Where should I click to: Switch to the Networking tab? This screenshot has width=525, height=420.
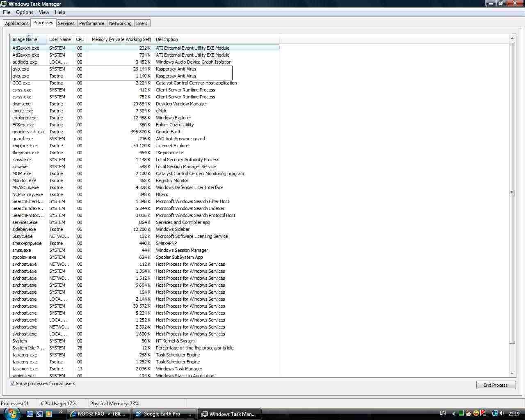pyautogui.click(x=120, y=23)
